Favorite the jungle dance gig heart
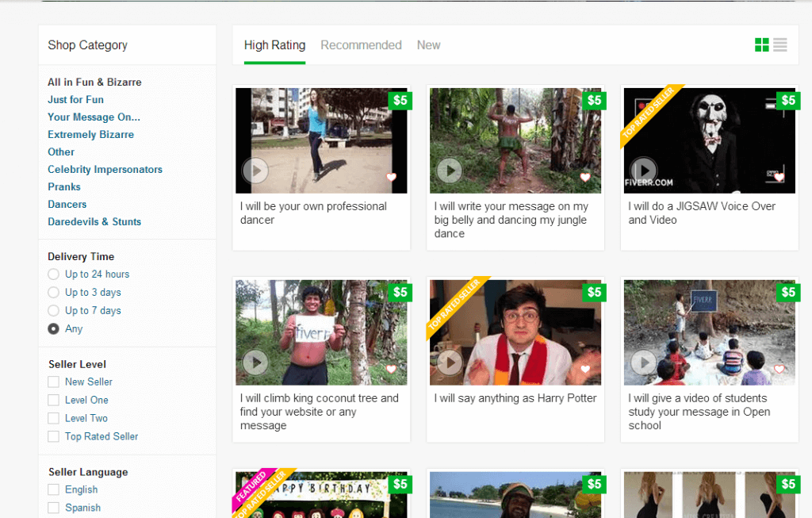Image resolution: width=812 pixels, height=518 pixels. (x=585, y=177)
